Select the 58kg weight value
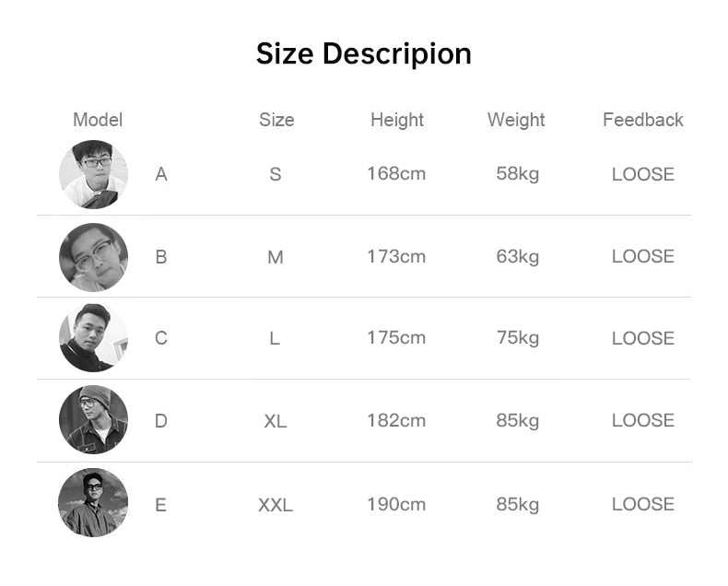This screenshot has width=728, height=586. [x=518, y=173]
